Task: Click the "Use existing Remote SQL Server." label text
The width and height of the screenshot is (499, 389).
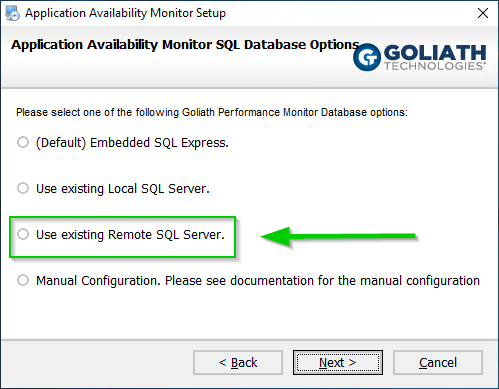Action: [x=130, y=235]
